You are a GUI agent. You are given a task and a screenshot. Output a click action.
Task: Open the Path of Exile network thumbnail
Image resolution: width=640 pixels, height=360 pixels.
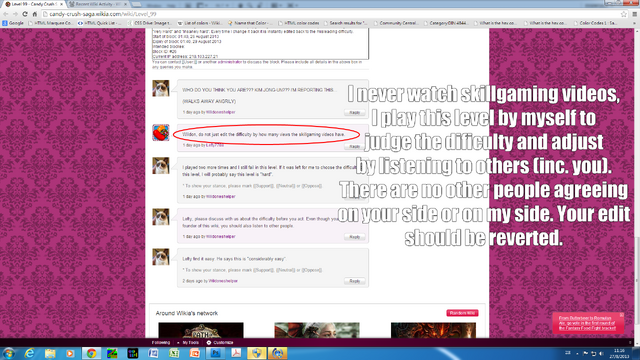(201, 330)
